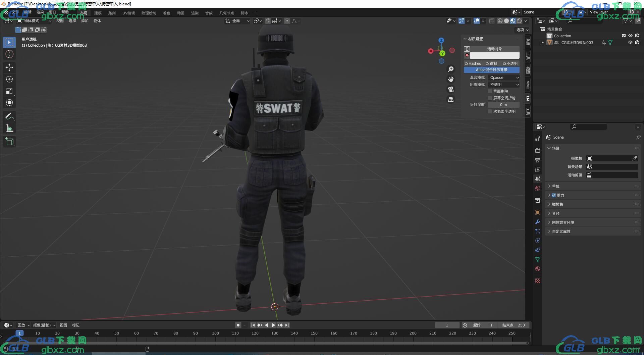Open the Object properties tab
Screen dimensions: 644x355
(538, 212)
